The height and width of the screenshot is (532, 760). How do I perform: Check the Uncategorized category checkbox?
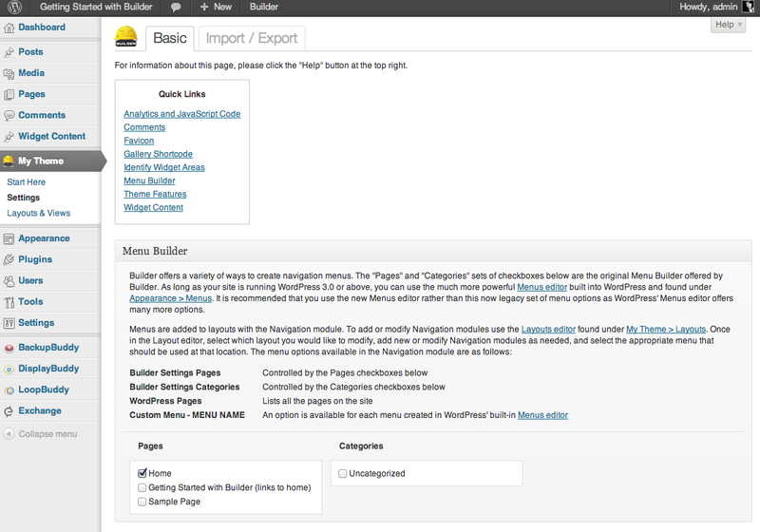pyautogui.click(x=343, y=473)
